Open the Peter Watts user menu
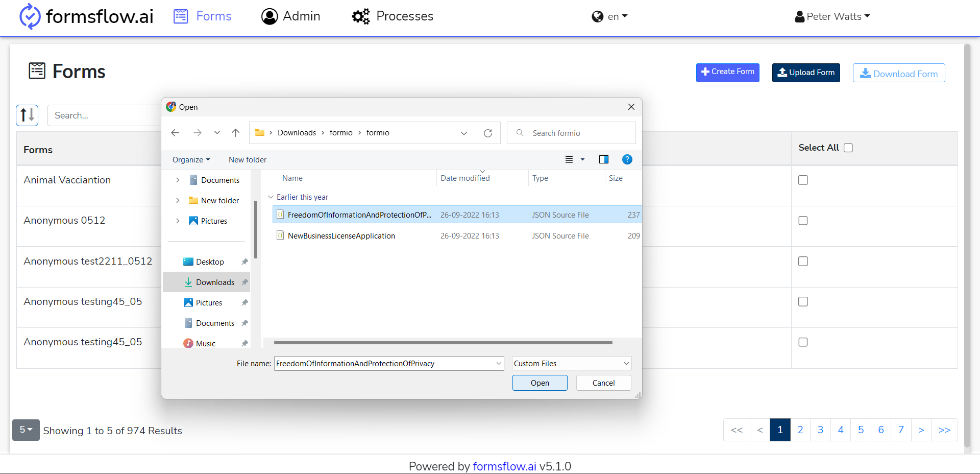The height and width of the screenshot is (474, 980). (x=832, y=16)
